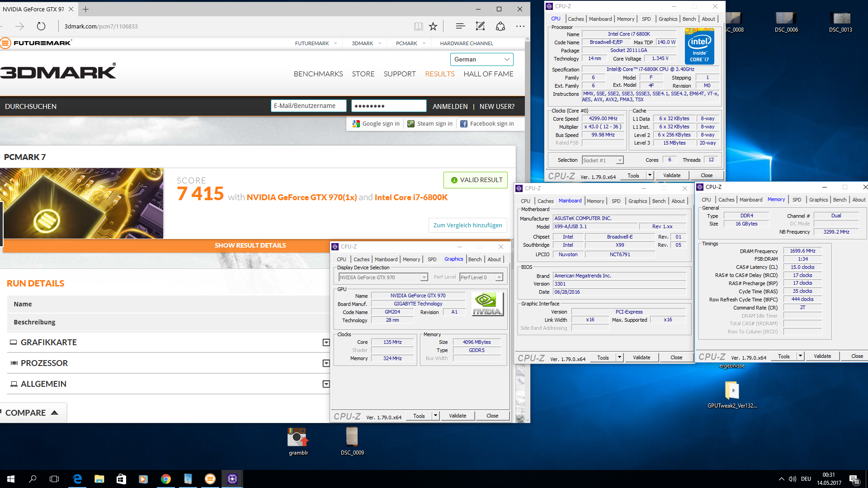Image resolution: width=868 pixels, height=488 pixels.
Task: Click NEW USER? link
Action: click(x=497, y=106)
